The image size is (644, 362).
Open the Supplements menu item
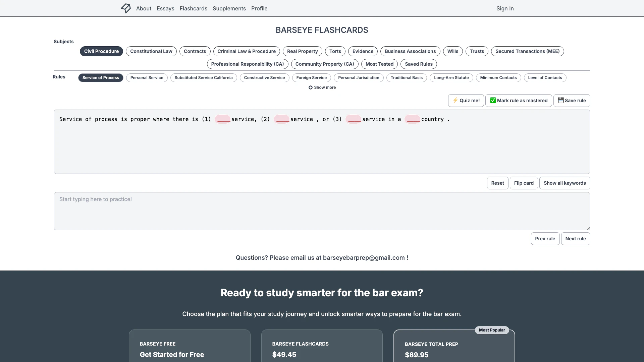point(229,8)
